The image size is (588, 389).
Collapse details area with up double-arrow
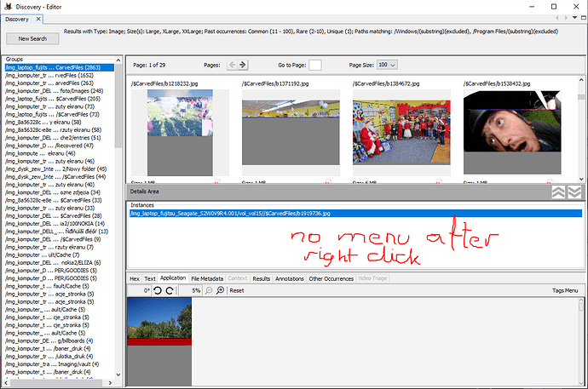point(558,192)
